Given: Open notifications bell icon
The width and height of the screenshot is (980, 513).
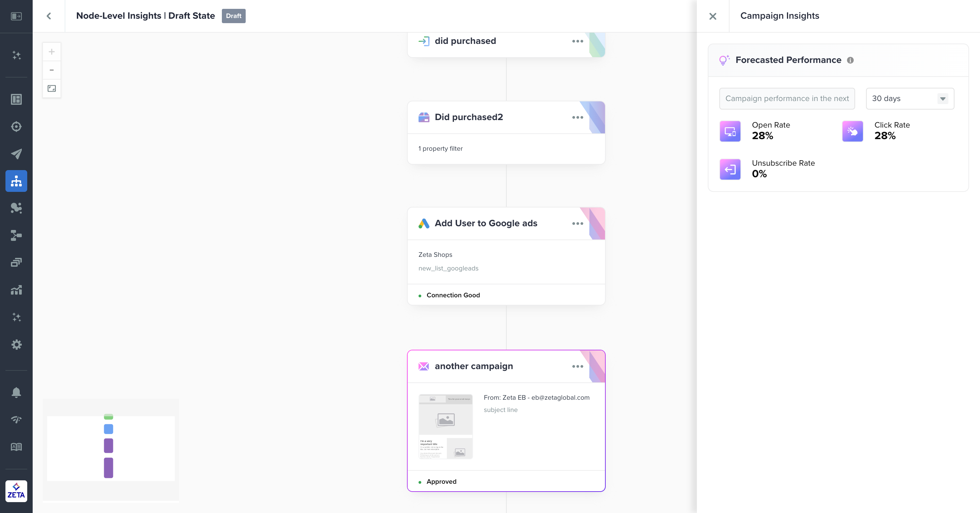Looking at the screenshot, I should (x=16, y=392).
